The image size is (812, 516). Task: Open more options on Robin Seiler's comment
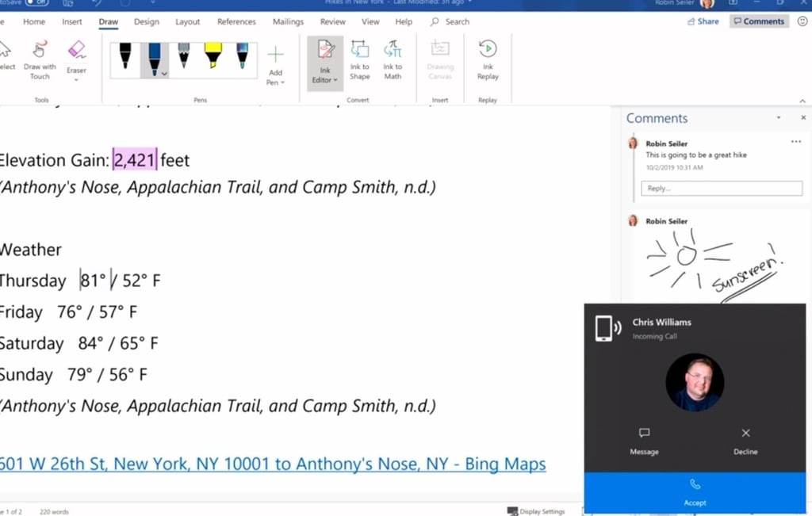click(796, 142)
